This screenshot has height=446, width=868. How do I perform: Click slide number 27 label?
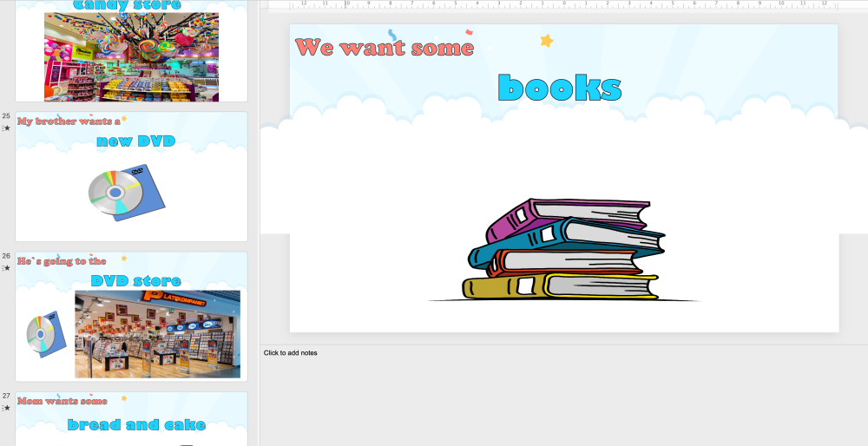pos(6,397)
